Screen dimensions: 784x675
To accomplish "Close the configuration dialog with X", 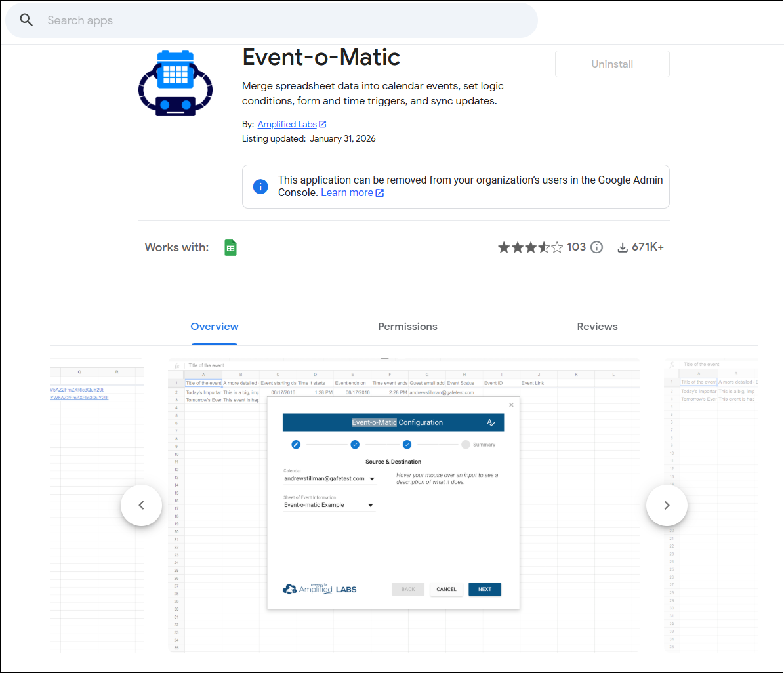I will (511, 405).
